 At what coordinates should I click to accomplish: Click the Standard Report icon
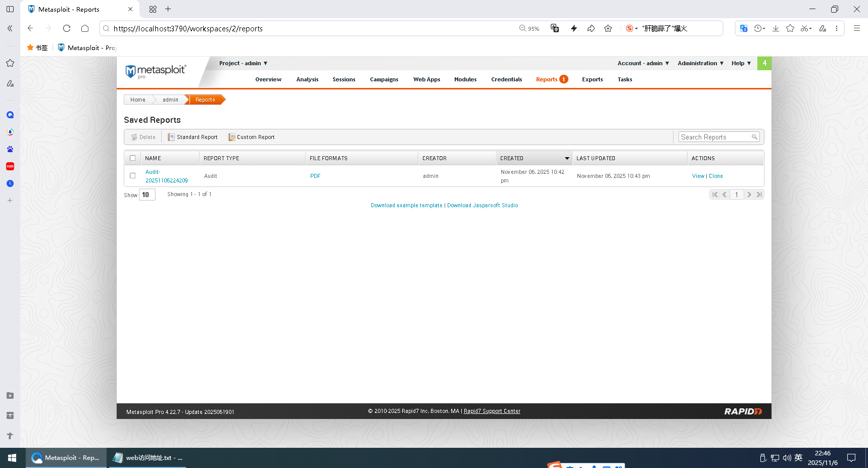click(171, 137)
